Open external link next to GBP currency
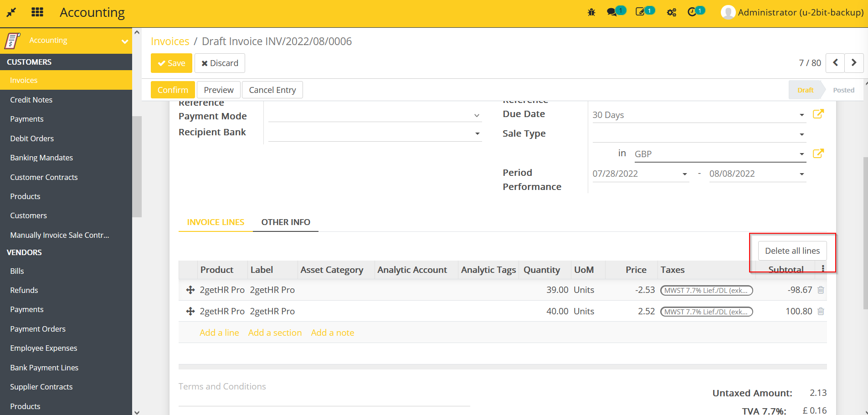 [x=818, y=154]
